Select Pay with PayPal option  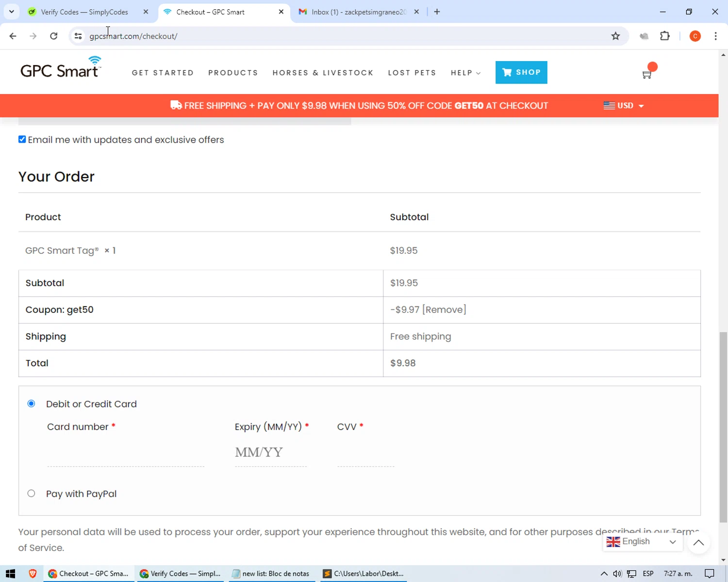point(32,493)
